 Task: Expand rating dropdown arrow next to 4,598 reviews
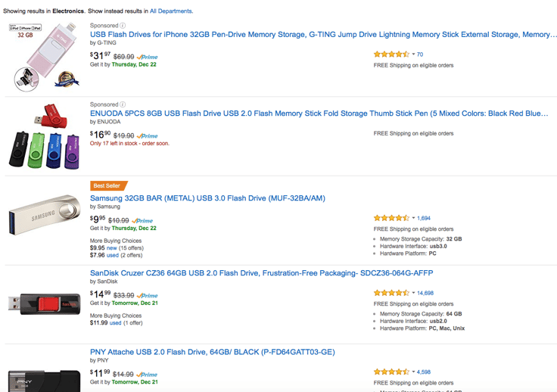click(413, 372)
